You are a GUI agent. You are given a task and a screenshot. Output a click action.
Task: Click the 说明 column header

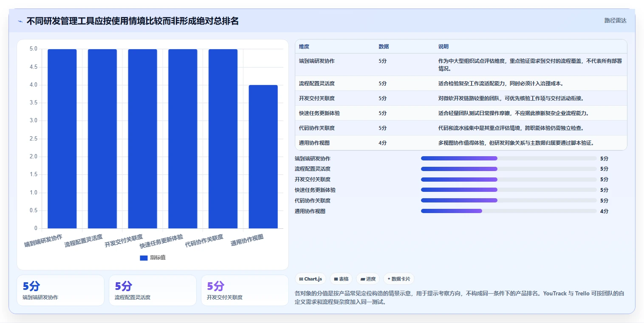point(443,46)
